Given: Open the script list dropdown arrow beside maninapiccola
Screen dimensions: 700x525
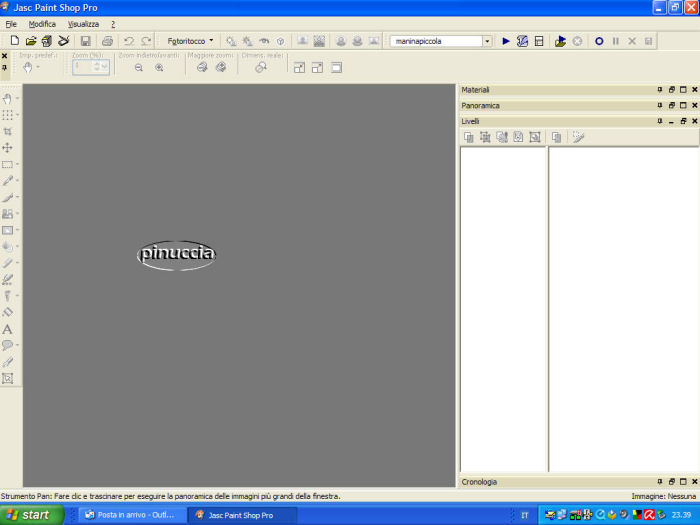Looking at the screenshot, I should tap(488, 41).
